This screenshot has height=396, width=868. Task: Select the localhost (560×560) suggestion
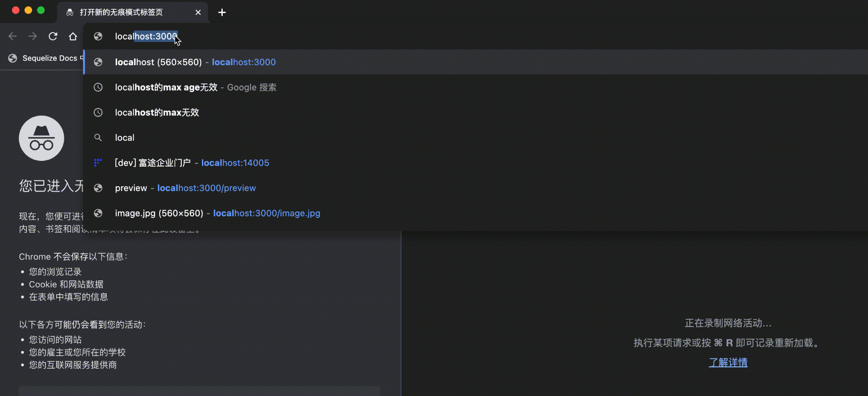(195, 62)
